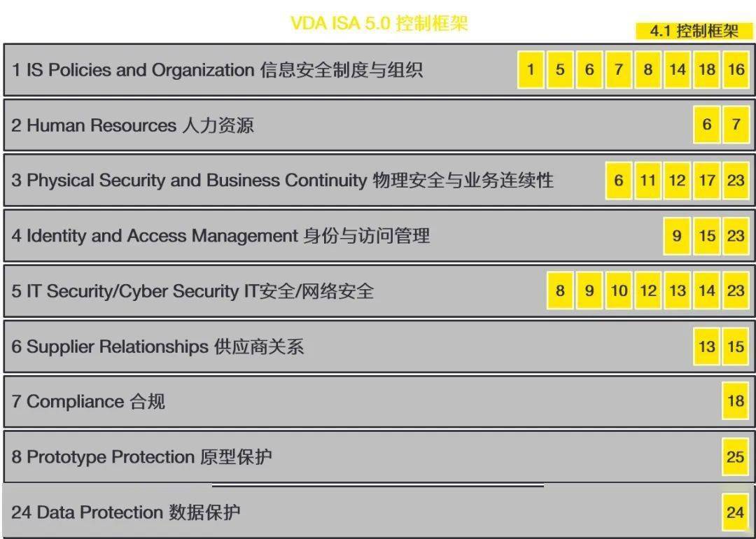Image resolution: width=756 pixels, height=539 pixels.
Task: Click box 10 in IT Security row
Action: [x=619, y=290]
